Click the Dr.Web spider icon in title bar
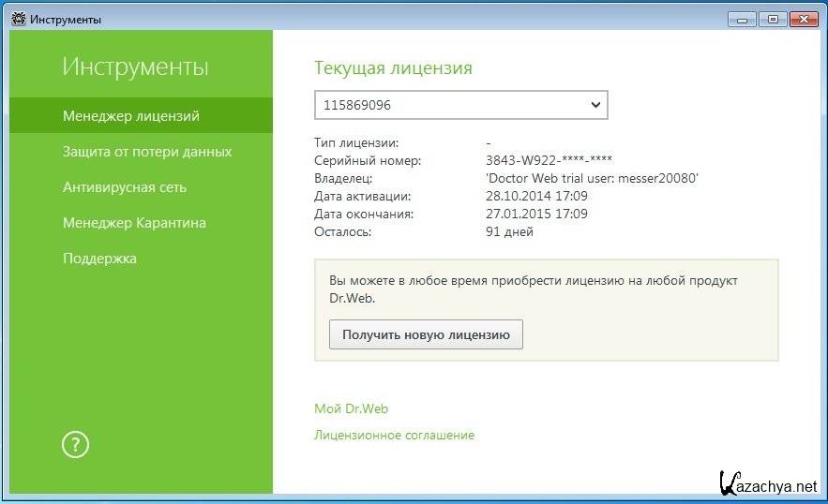Viewport: 828px width, 504px height. [18, 19]
